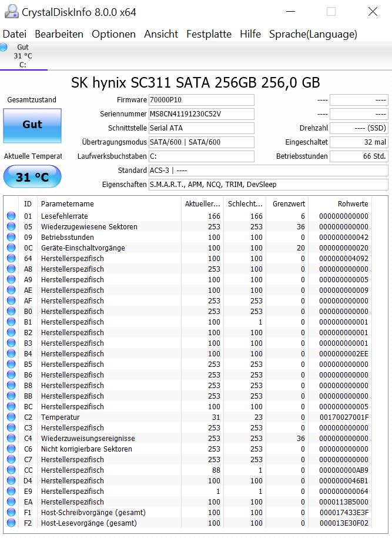Open the Optionen menu
The image size is (392, 538).
point(113,34)
